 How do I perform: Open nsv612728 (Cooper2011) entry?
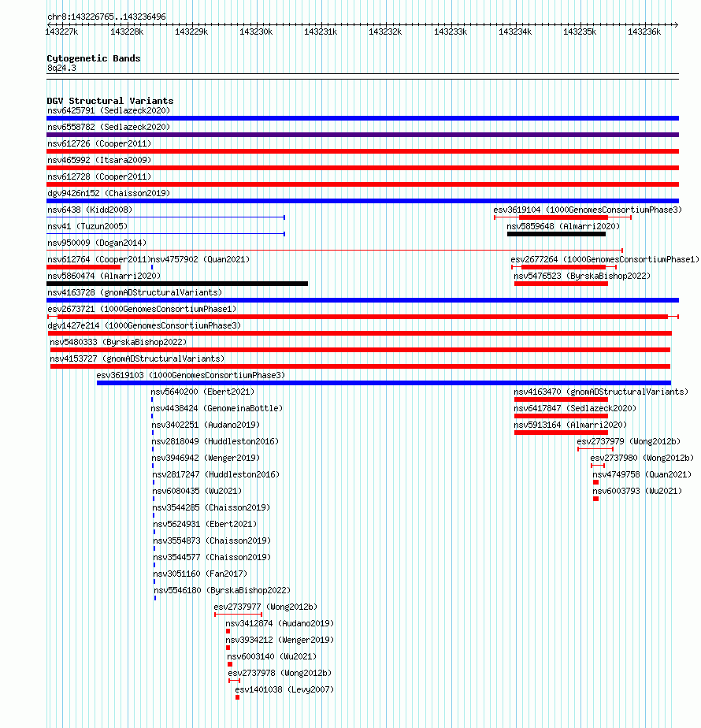pyautogui.click(x=99, y=177)
